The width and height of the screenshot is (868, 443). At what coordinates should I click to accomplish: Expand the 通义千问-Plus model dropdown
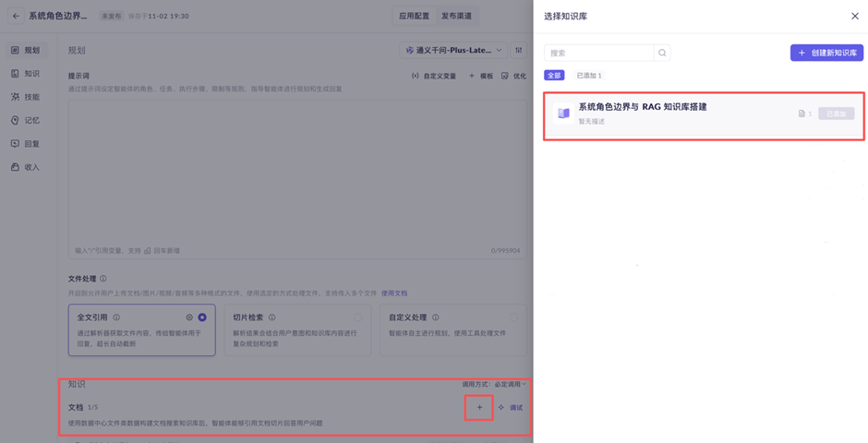(453, 51)
